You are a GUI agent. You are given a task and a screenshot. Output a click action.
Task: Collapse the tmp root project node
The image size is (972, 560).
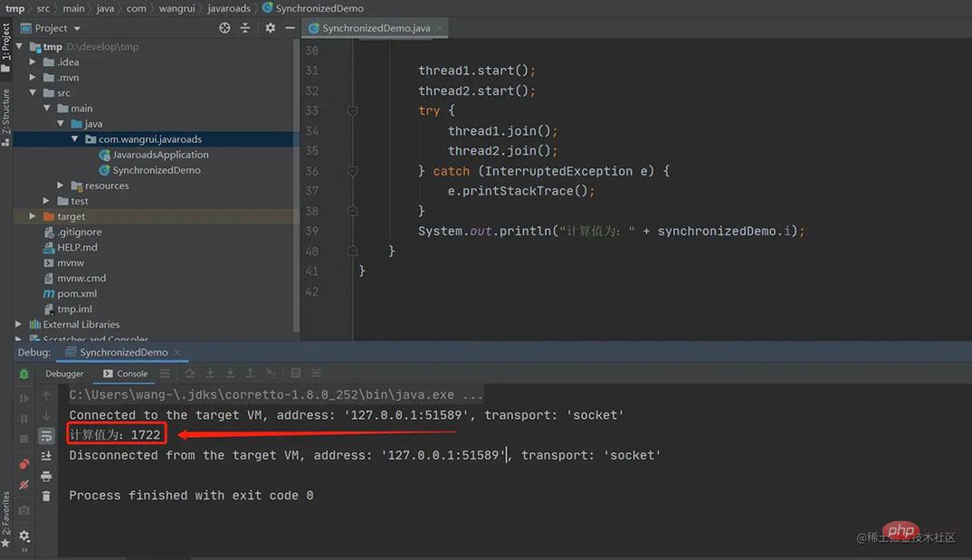tap(19, 46)
